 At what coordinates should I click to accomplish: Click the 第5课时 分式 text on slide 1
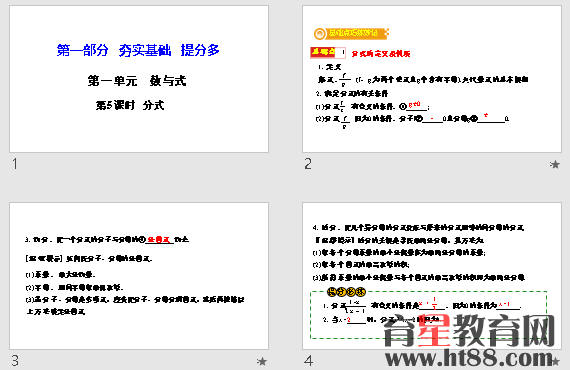[x=130, y=105]
